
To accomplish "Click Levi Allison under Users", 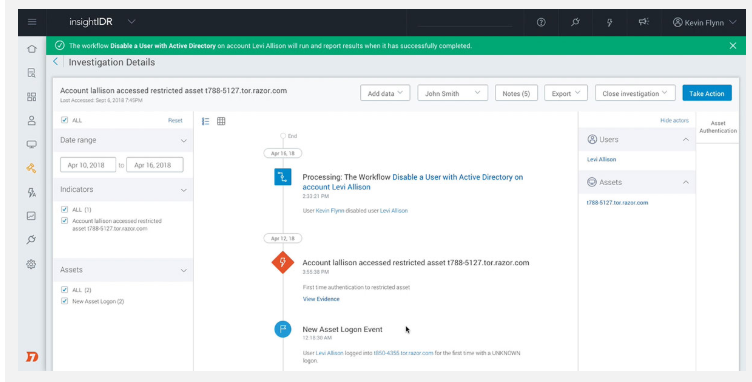I will click(601, 159).
